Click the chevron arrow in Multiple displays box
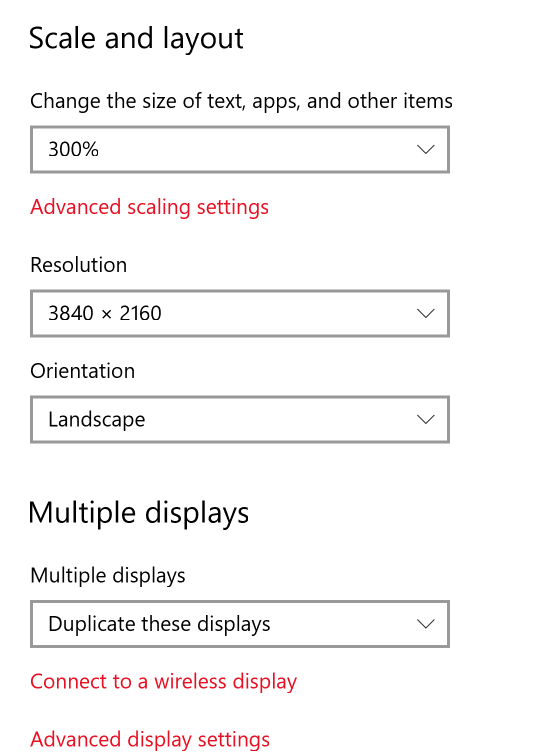This screenshot has width=533, height=755. point(426,625)
